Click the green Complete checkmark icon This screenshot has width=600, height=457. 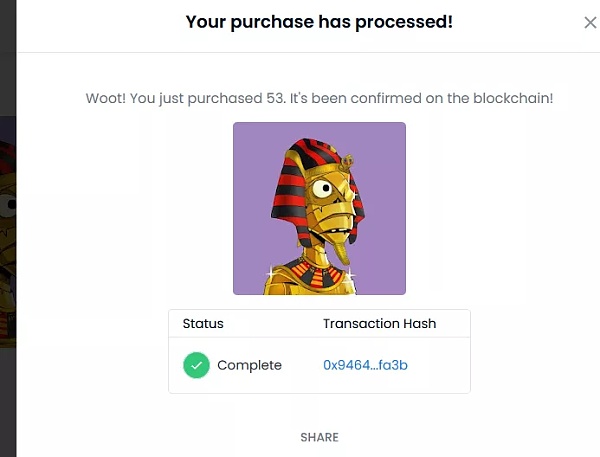[196, 365]
